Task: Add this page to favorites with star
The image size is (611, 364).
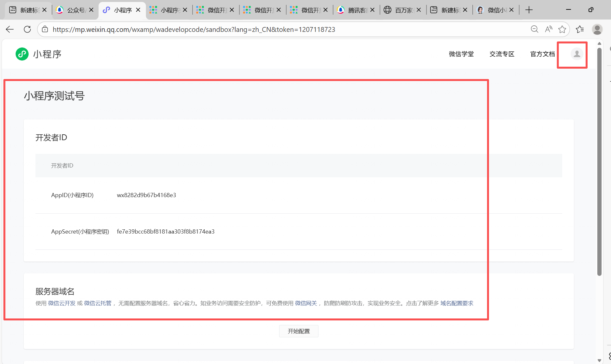Action: [x=562, y=29]
